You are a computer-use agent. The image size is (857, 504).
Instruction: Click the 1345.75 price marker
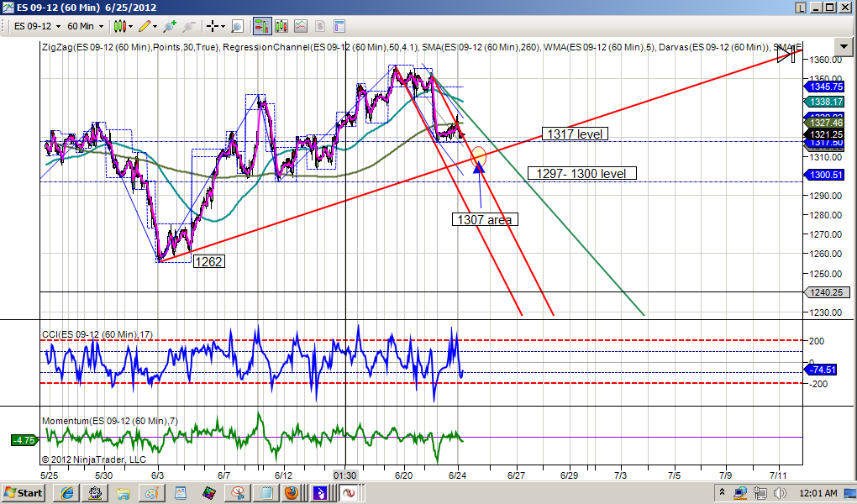pyautogui.click(x=825, y=87)
